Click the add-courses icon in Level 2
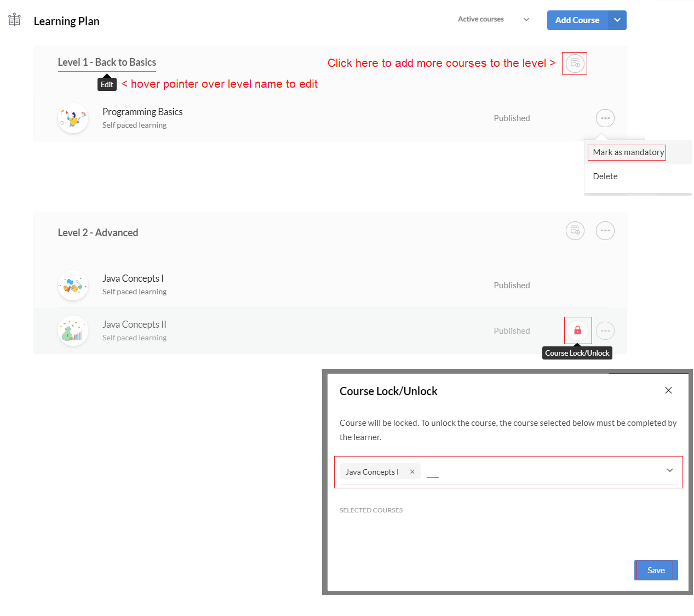 tap(575, 231)
